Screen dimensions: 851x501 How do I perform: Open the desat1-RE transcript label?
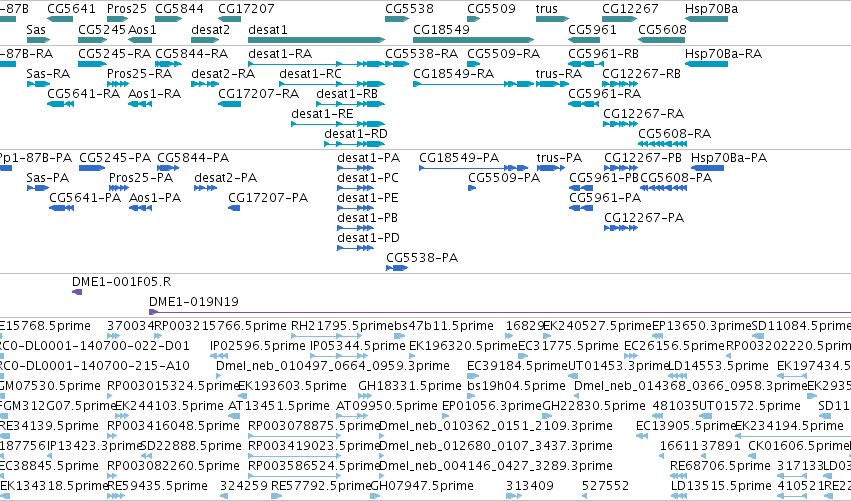point(322,114)
